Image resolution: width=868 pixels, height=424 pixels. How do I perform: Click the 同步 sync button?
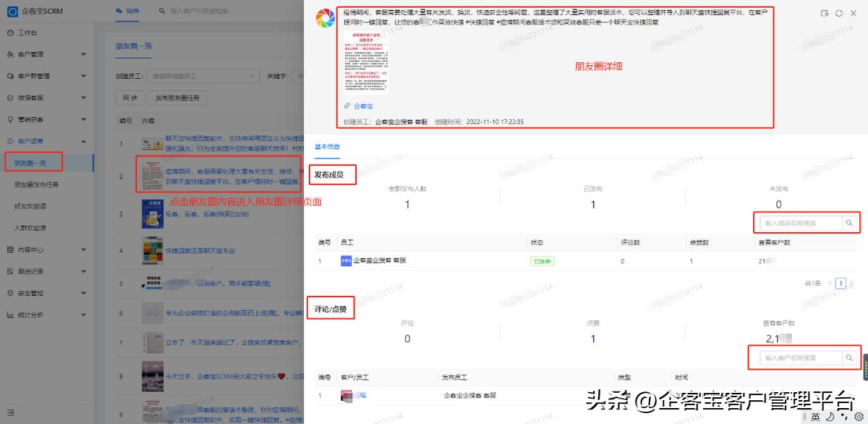tap(130, 97)
